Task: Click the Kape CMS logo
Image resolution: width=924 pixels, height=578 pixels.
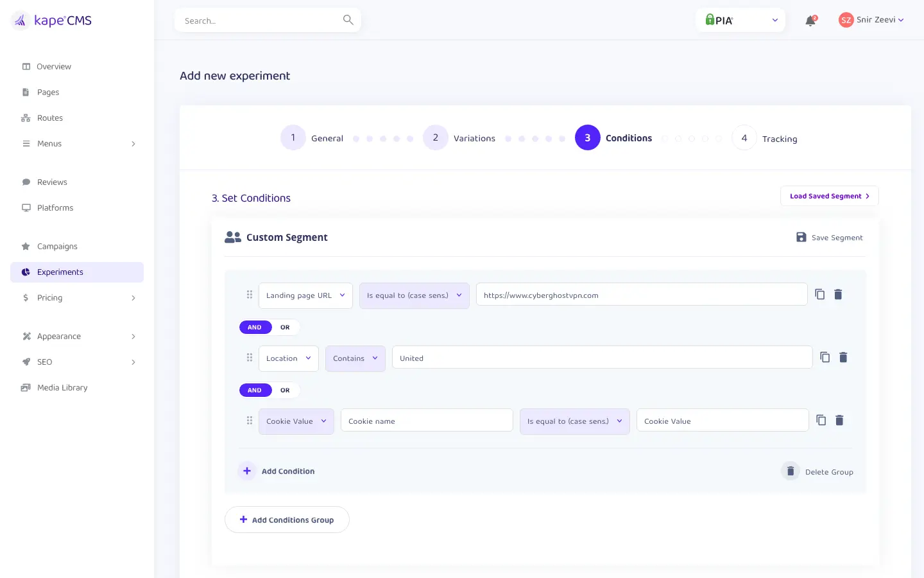Action: pyautogui.click(x=53, y=21)
